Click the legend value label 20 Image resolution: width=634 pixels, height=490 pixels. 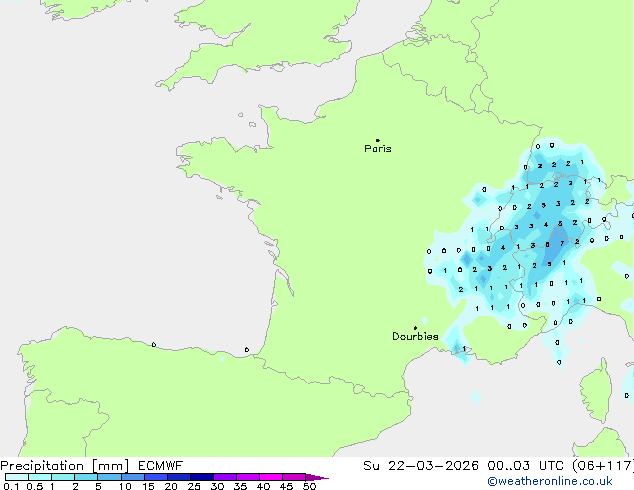click(171, 486)
